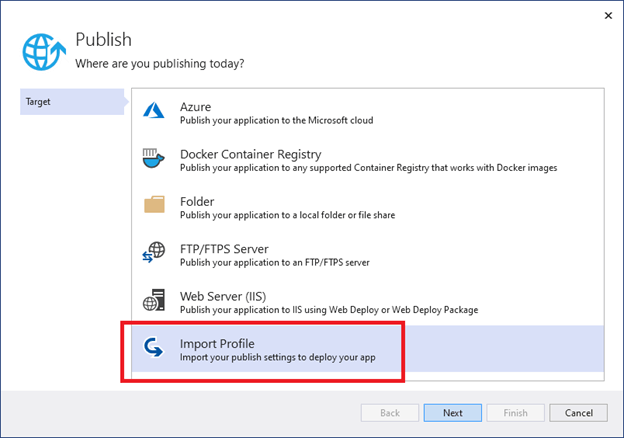Click the disabled Finish button
624x438 pixels.
click(516, 412)
